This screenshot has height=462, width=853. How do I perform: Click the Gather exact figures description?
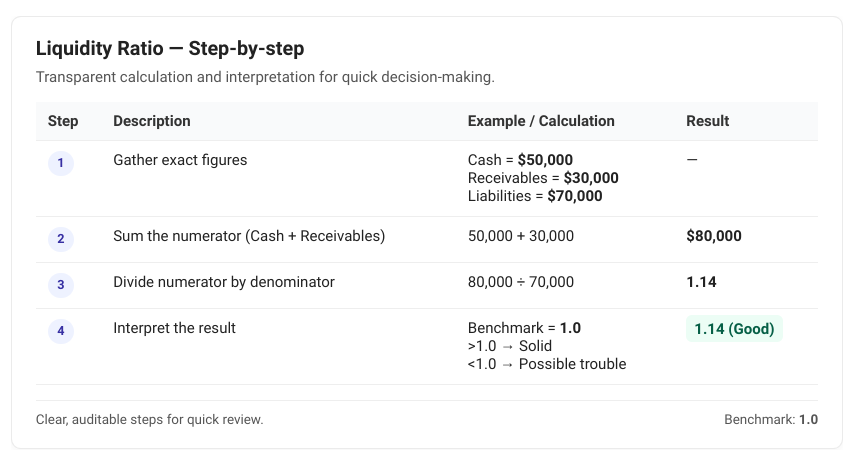pos(180,160)
